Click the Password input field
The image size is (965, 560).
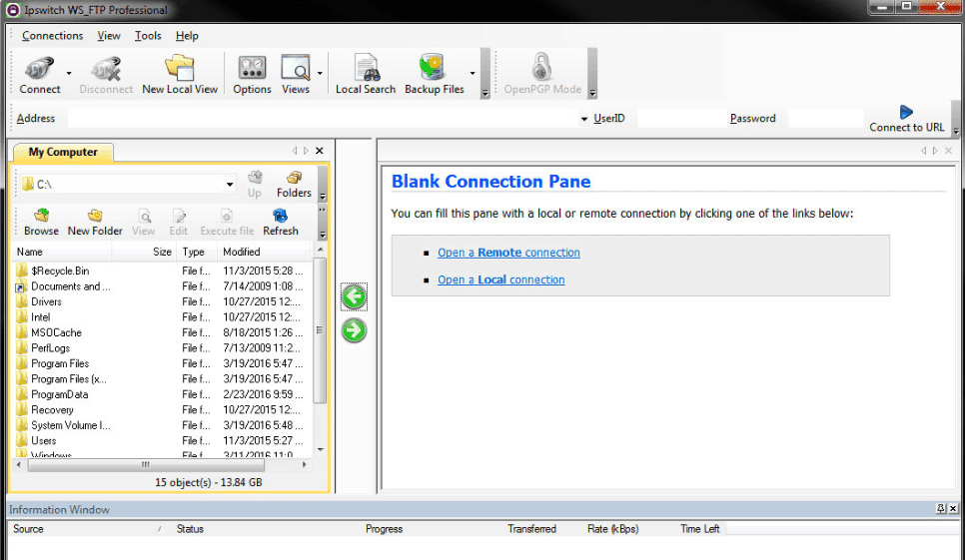826,119
